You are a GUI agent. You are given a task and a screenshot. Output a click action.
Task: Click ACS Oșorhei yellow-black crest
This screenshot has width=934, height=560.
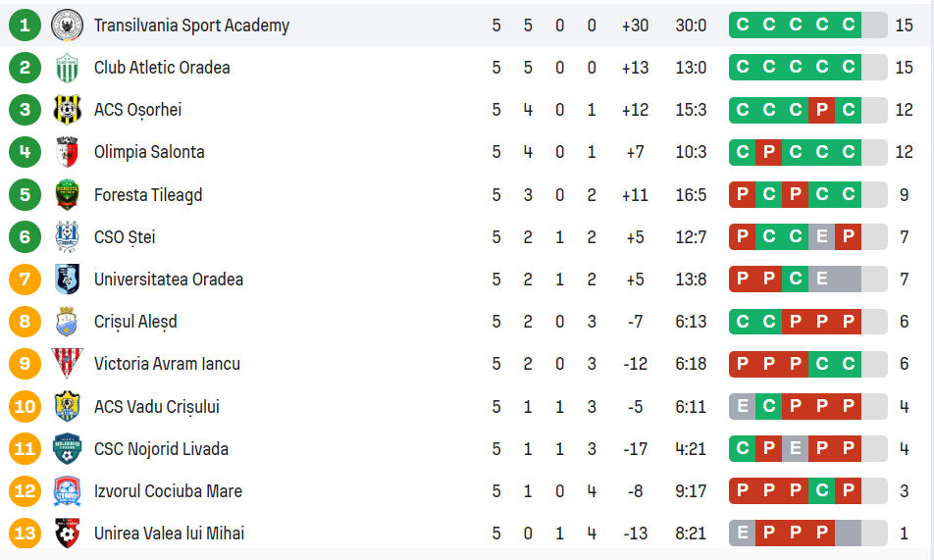[x=67, y=110]
